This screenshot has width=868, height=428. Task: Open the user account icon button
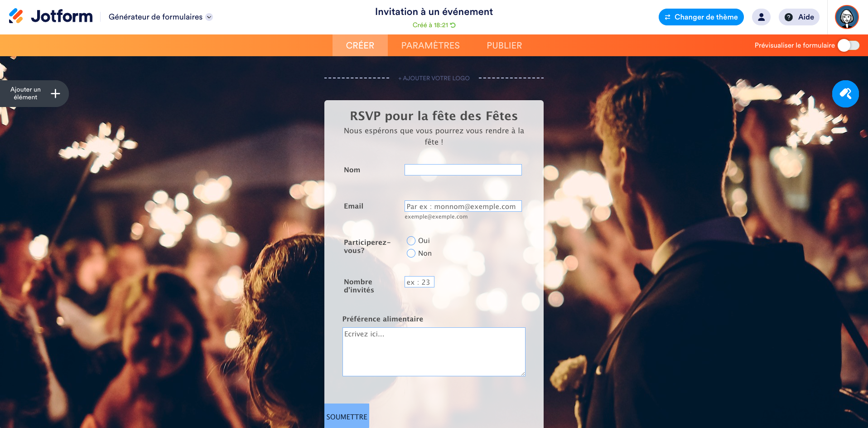click(x=761, y=17)
